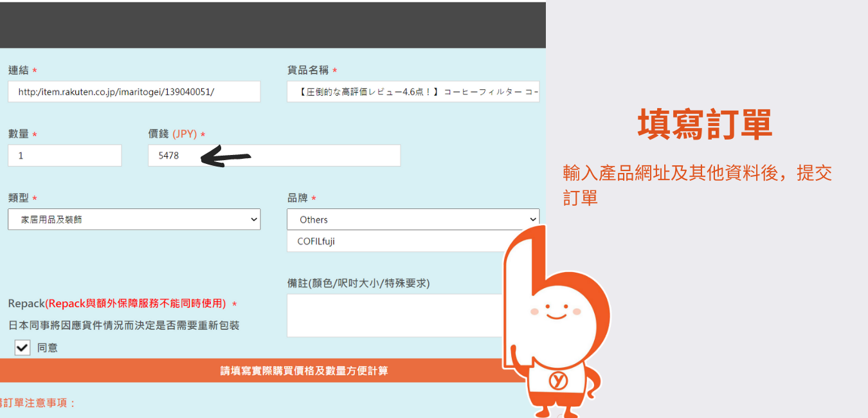This screenshot has width=868, height=418.
Task: Click the 日本同事將因應貨件情況 explanation text
Action: click(x=124, y=325)
